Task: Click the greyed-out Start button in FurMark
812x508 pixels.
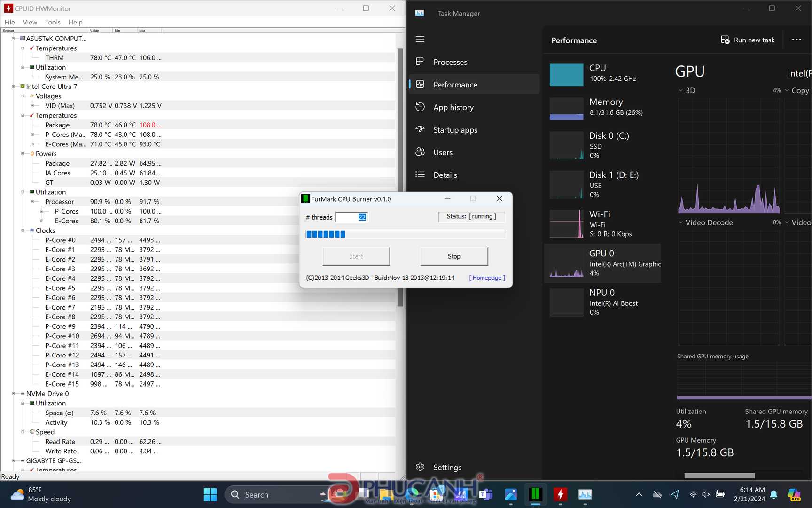Action: point(356,256)
